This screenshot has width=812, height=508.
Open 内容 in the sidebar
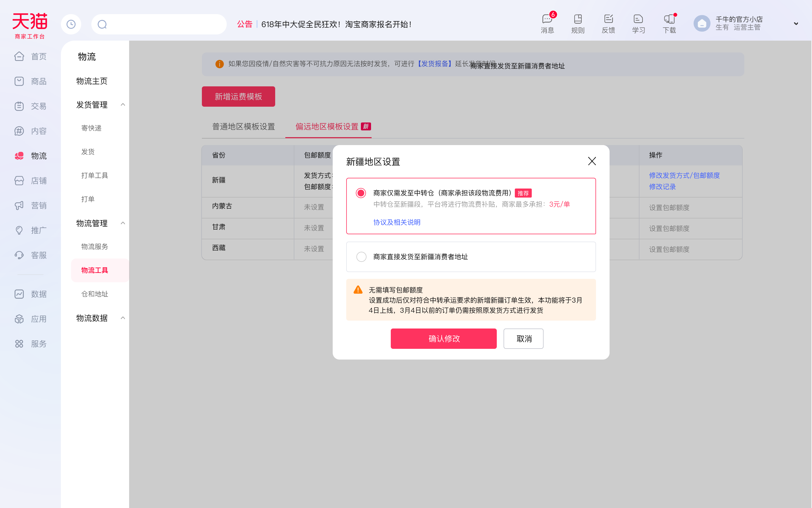(x=30, y=131)
